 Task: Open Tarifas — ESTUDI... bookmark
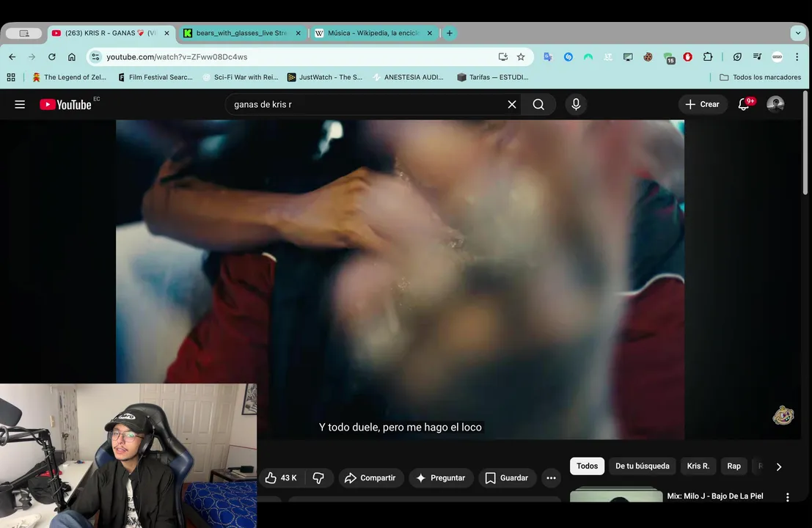click(x=493, y=77)
